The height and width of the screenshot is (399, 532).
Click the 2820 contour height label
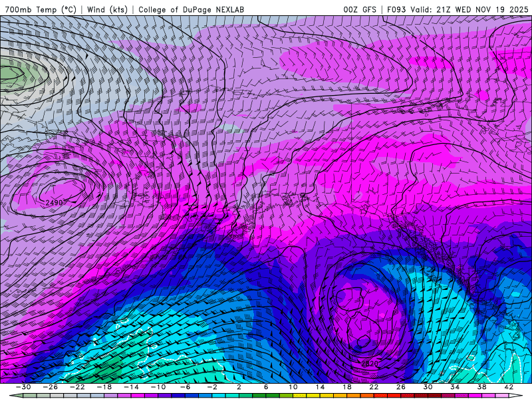370,364
